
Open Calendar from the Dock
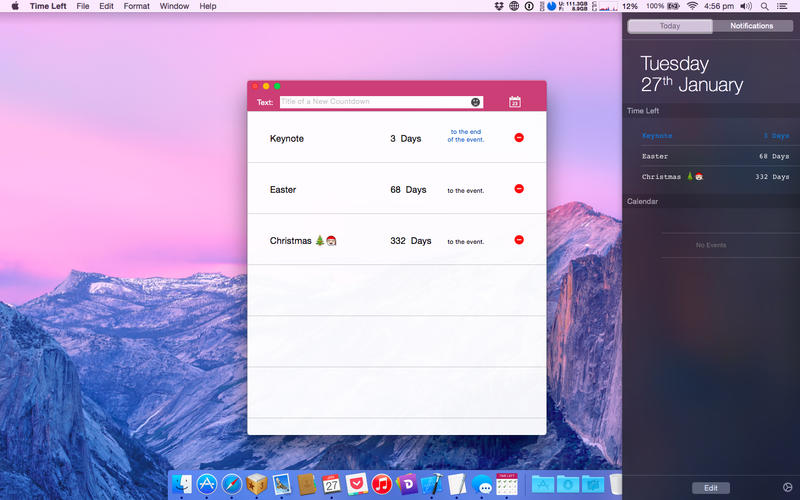[x=332, y=484]
